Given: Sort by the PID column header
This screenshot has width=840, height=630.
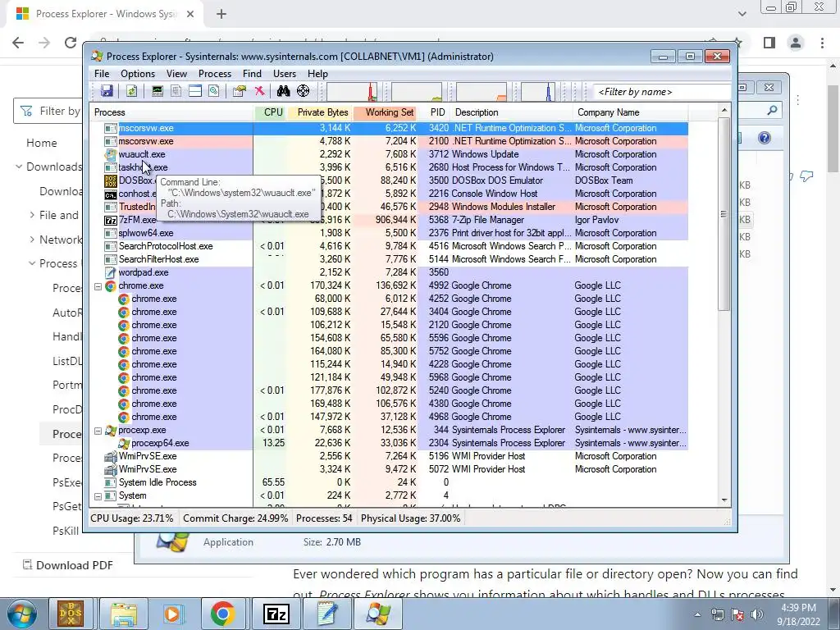Looking at the screenshot, I should [435, 112].
